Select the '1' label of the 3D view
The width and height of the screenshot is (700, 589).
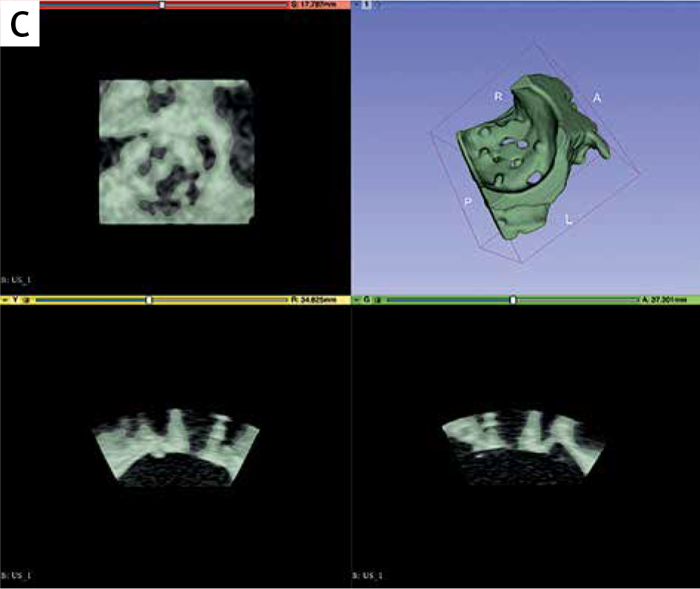(x=367, y=4)
